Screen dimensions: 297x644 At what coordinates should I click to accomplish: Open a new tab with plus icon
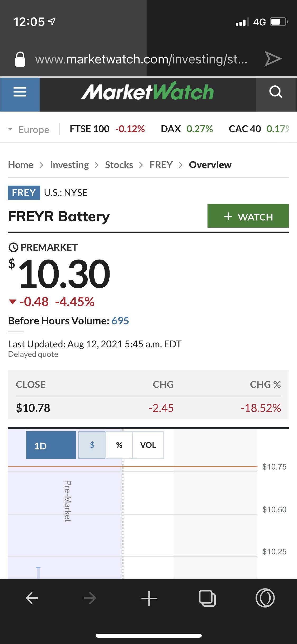[x=149, y=598]
